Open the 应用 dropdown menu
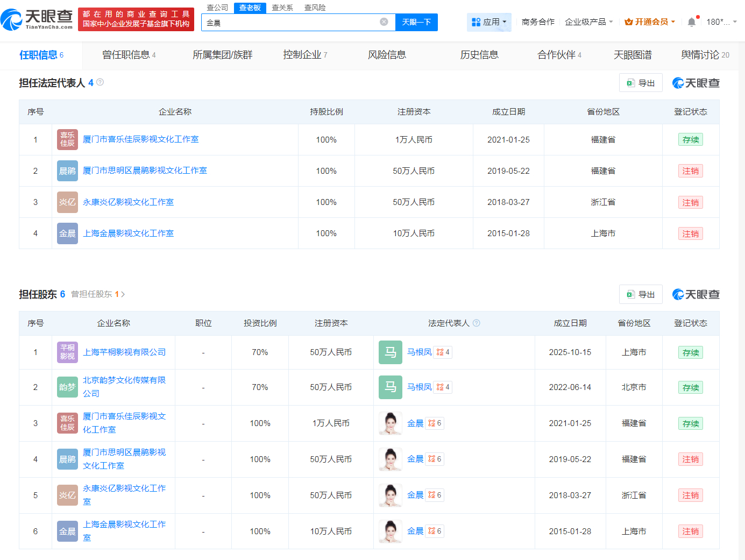Viewport: 745px width, 560px height. click(489, 22)
